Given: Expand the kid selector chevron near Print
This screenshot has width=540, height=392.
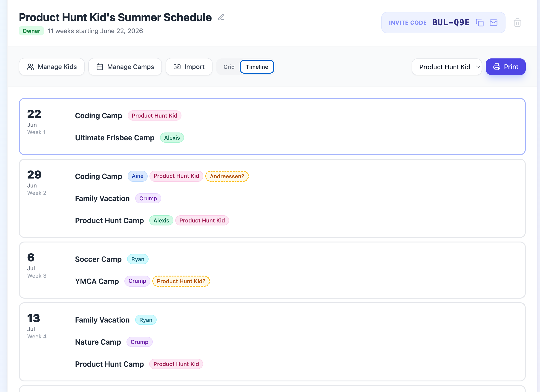Looking at the screenshot, I should pos(478,67).
